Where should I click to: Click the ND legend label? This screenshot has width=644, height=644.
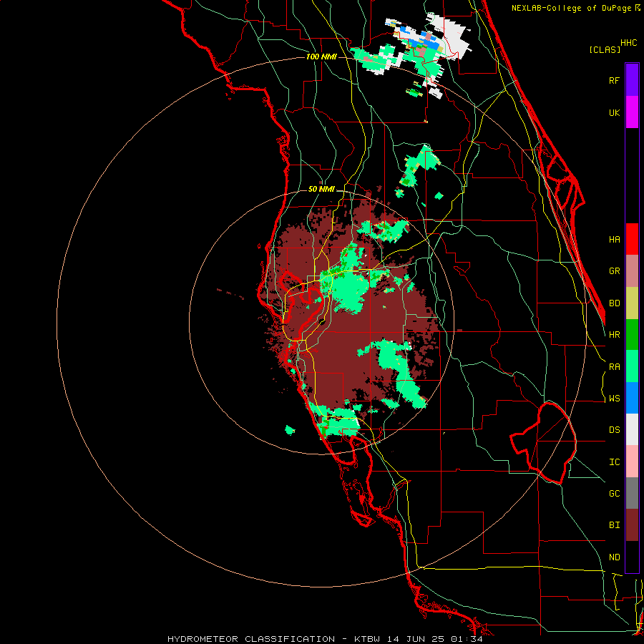click(x=614, y=557)
